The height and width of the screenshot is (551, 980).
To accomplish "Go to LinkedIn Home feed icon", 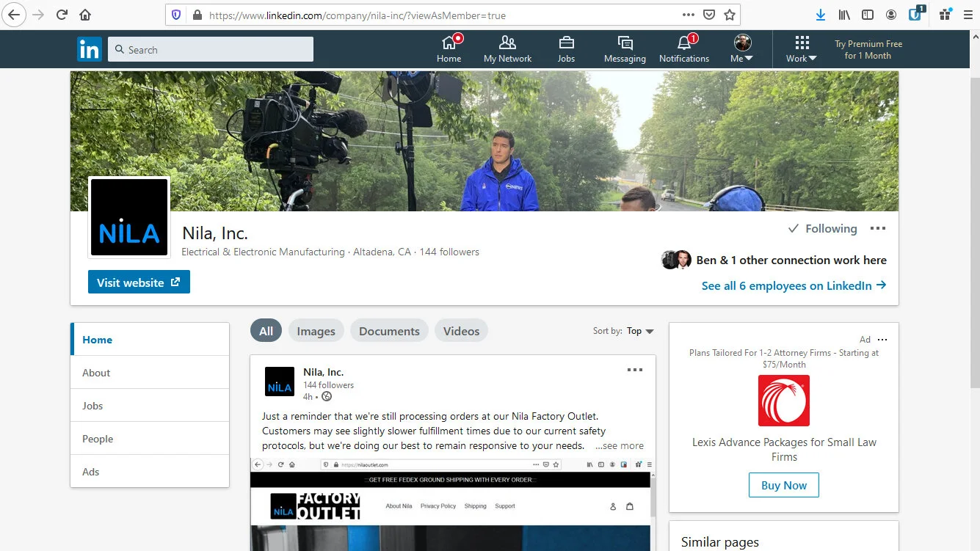I will 449,49.
